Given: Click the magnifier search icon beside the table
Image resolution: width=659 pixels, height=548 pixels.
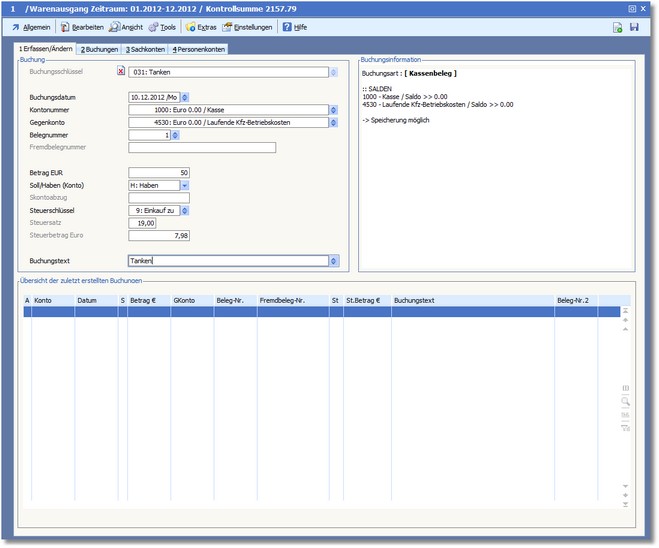Looking at the screenshot, I should coord(626,400).
